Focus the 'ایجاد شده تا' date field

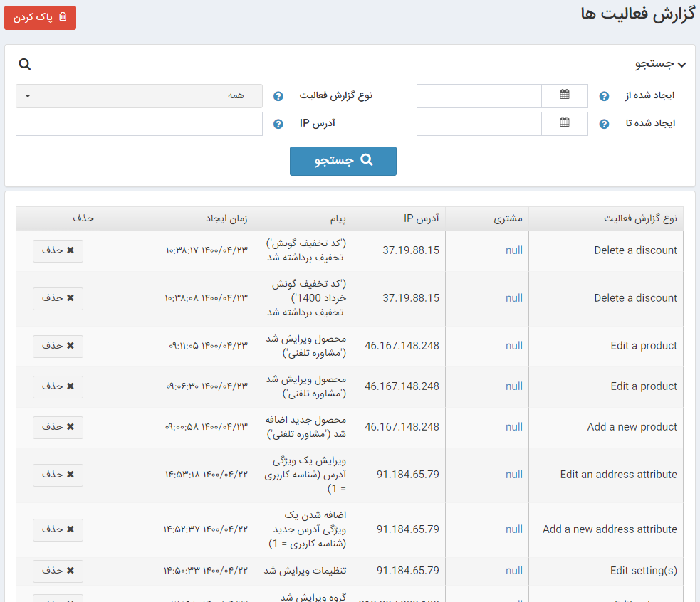point(479,124)
